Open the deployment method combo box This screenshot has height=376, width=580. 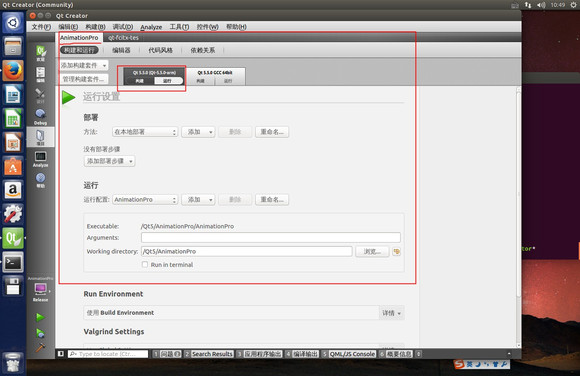[x=145, y=132]
